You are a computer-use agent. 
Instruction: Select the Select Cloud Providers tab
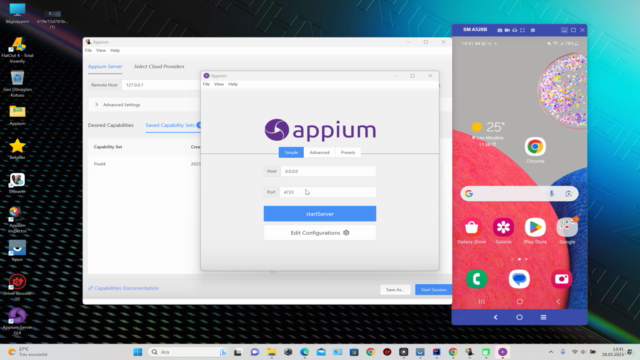click(159, 67)
